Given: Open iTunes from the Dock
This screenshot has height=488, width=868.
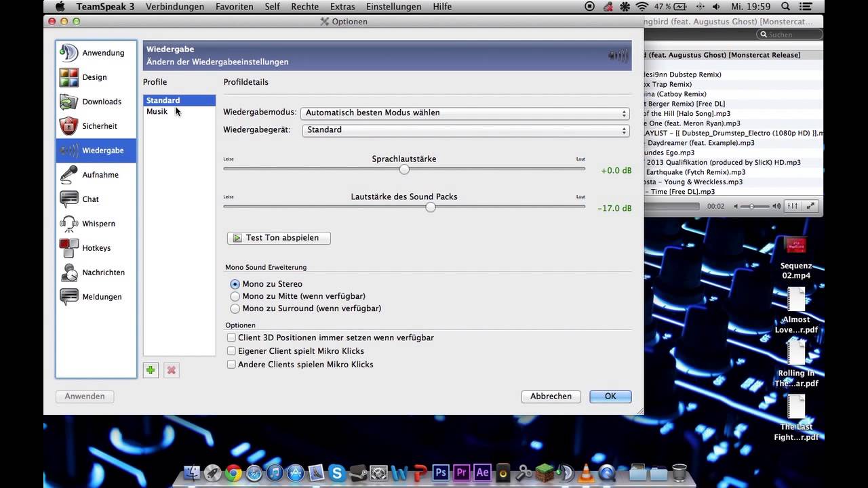Looking at the screenshot, I should point(275,472).
